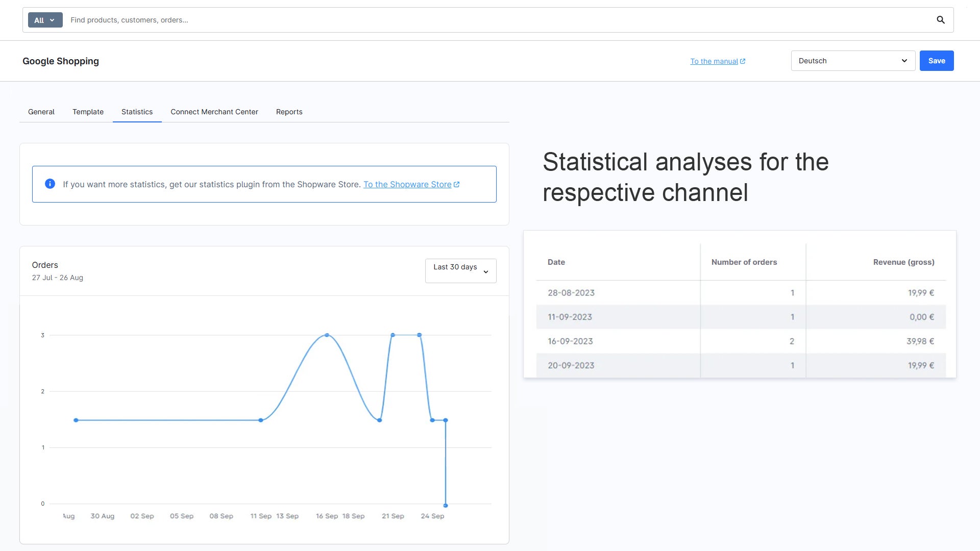This screenshot has height=551, width=980.
Task: Select the 11-09-2023 date cell
Action: (570, 317)
